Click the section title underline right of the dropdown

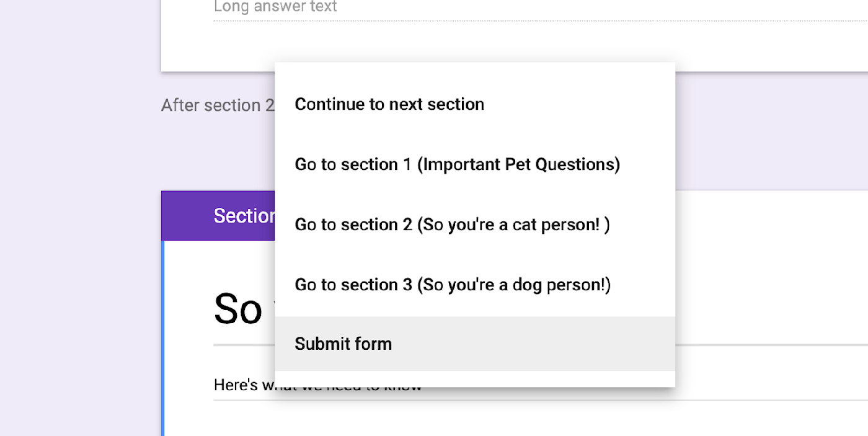769,345
